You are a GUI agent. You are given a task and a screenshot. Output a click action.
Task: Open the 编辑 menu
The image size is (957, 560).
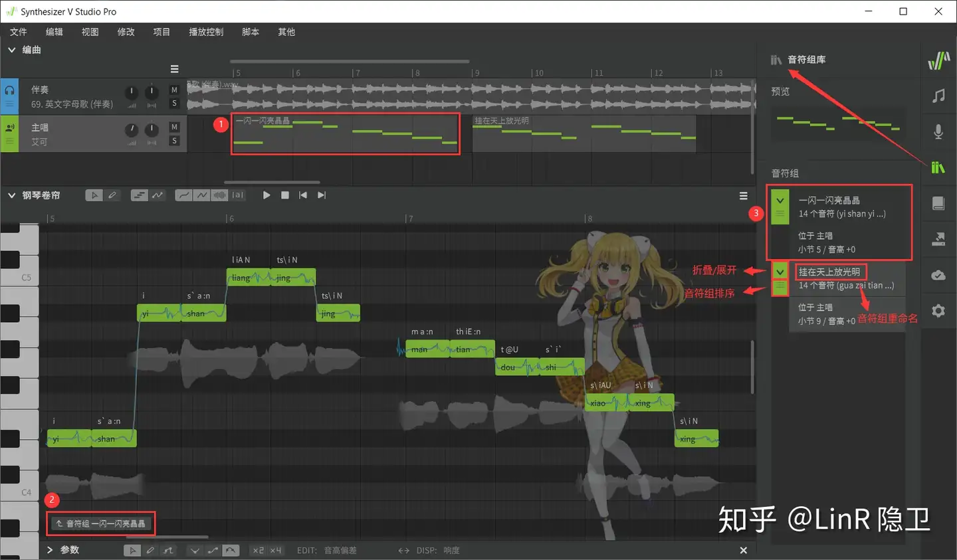tap(54, 32)
